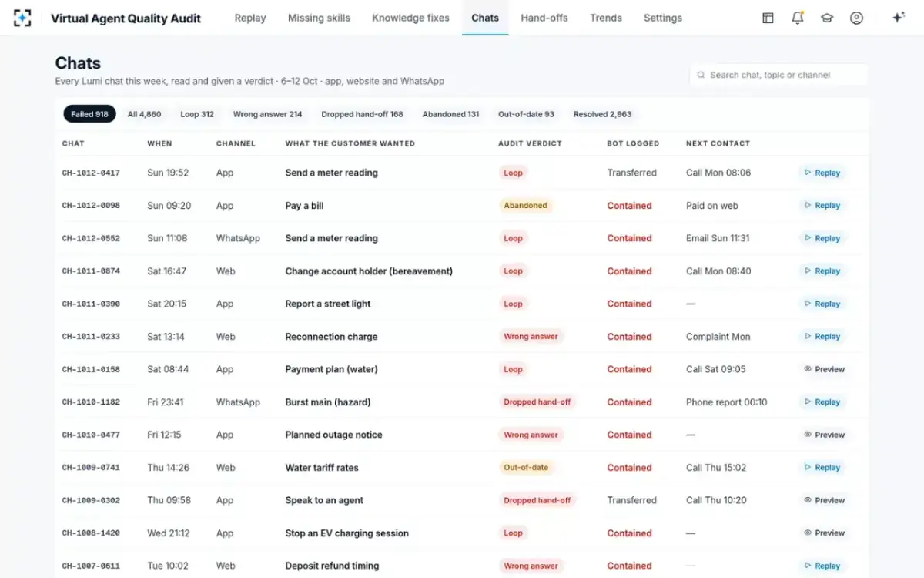
Task: Click the Virtual Agent Quality Audit logo icon
Action: 22,18
